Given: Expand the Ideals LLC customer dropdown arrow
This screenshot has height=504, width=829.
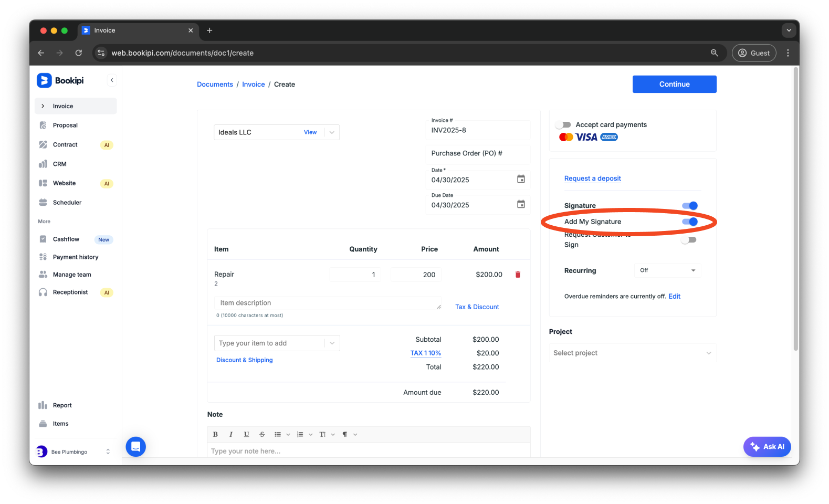Looking at the screenshot, I should point(332,132).
